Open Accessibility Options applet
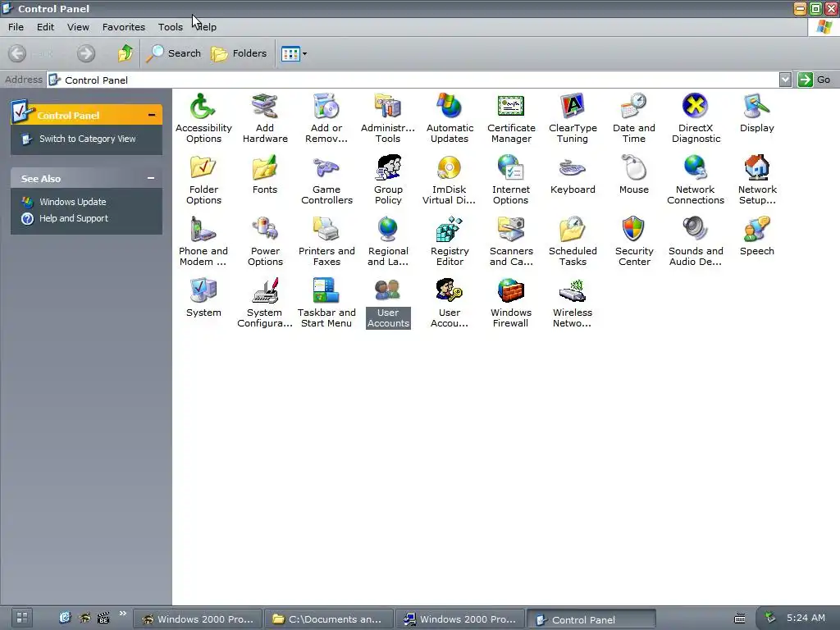The image size is (840, 630). coord(203,118)
